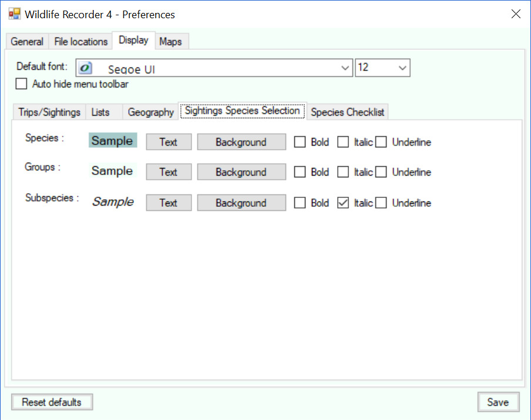
Task: Open the font size 12 dropdown
Action: [402, 68]
